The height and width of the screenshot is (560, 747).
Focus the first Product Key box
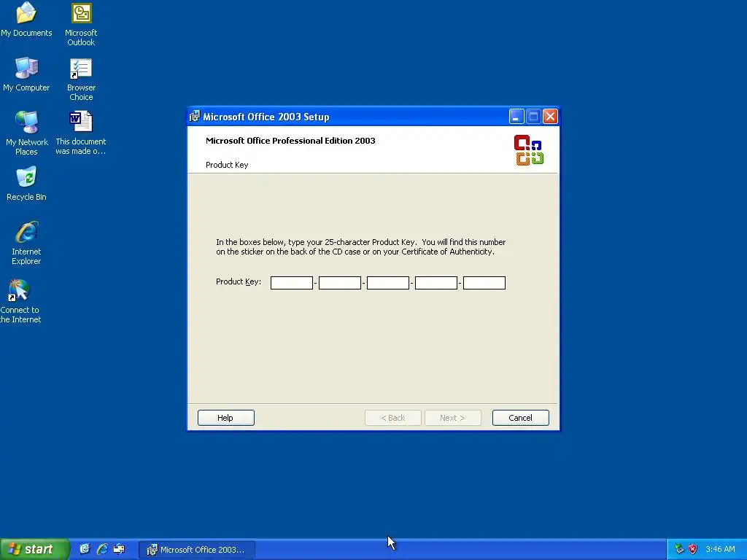[x=292, y=283]
